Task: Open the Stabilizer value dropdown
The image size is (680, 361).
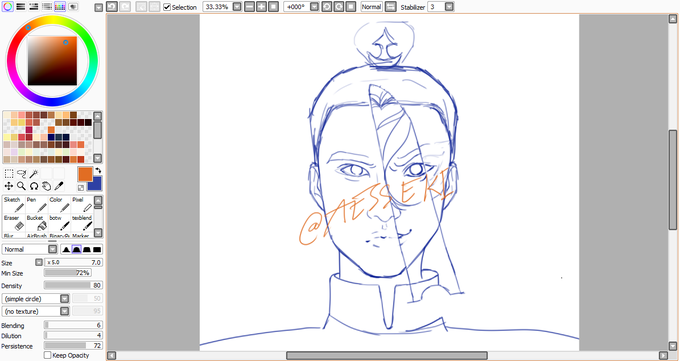Action: click(x=449, y=7)
